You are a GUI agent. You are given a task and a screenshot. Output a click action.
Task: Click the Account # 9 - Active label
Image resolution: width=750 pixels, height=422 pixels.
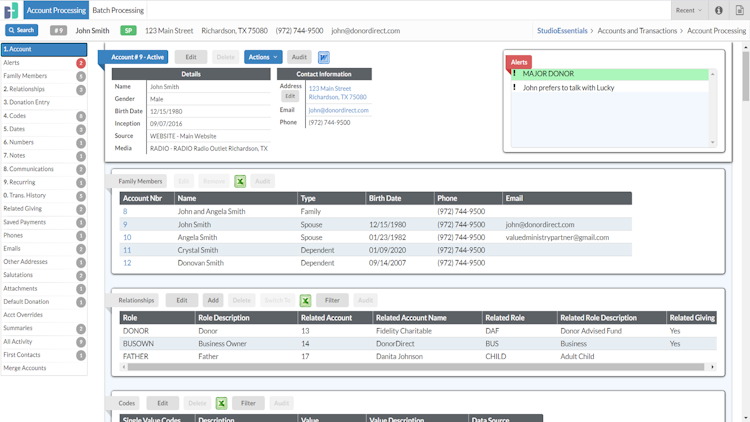[x=137, y=57]
